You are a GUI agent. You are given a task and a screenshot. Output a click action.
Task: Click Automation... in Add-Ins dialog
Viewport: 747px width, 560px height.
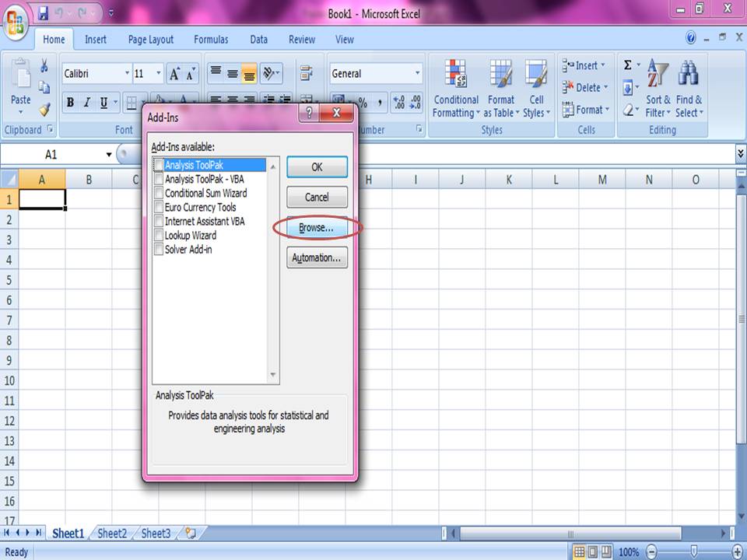point(317,257)
